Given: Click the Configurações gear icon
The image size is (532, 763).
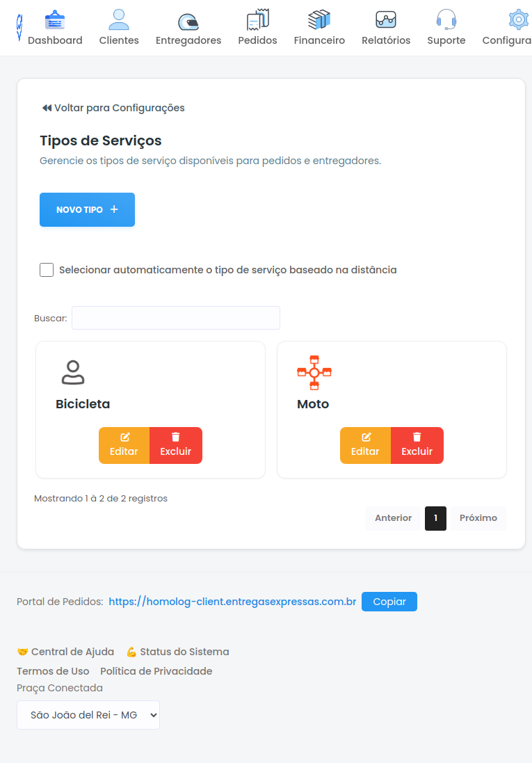Looking at the screenshot, I should [518, 19].
